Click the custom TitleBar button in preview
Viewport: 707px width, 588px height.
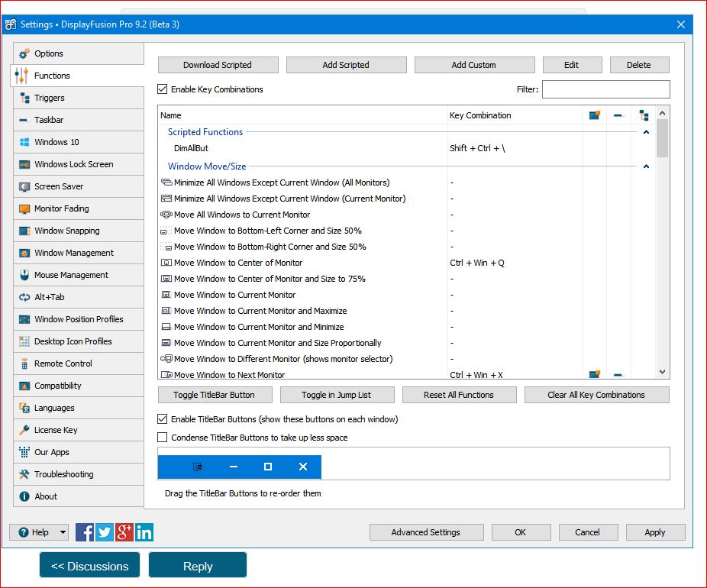[x=198, y=467]
